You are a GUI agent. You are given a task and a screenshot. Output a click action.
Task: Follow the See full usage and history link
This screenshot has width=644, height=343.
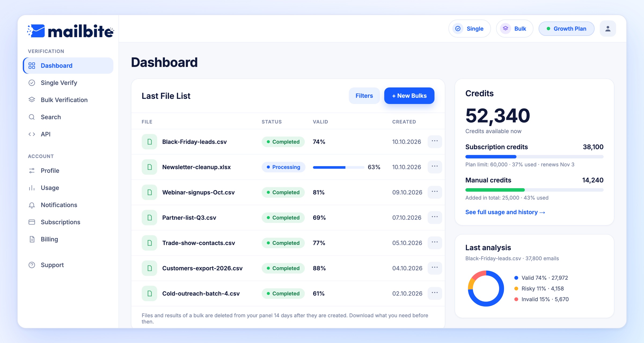(505, 212)
